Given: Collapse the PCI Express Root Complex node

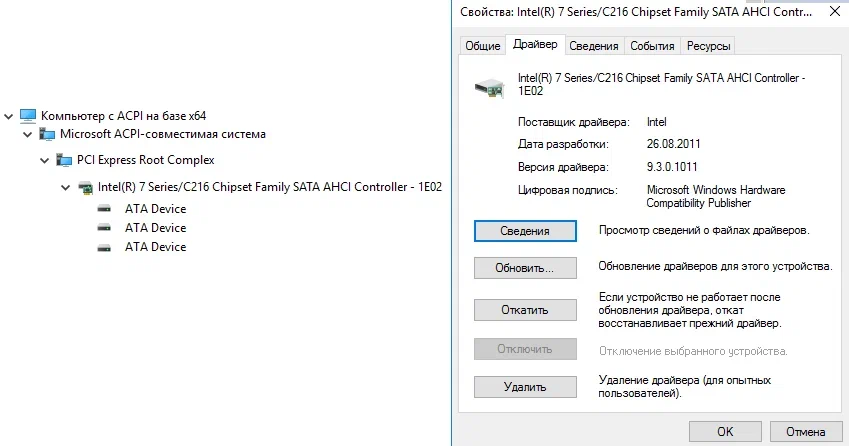Looking at the screenshot, I should coord(46,160).
